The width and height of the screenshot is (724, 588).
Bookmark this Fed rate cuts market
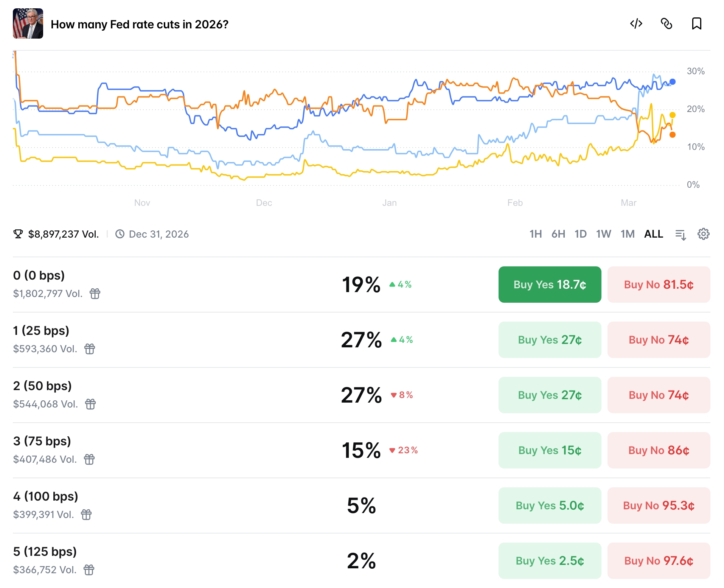[696, 24]
